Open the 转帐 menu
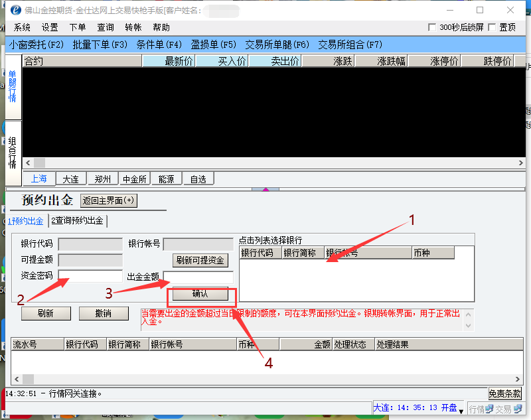The image size is (531, 420). 133,27
